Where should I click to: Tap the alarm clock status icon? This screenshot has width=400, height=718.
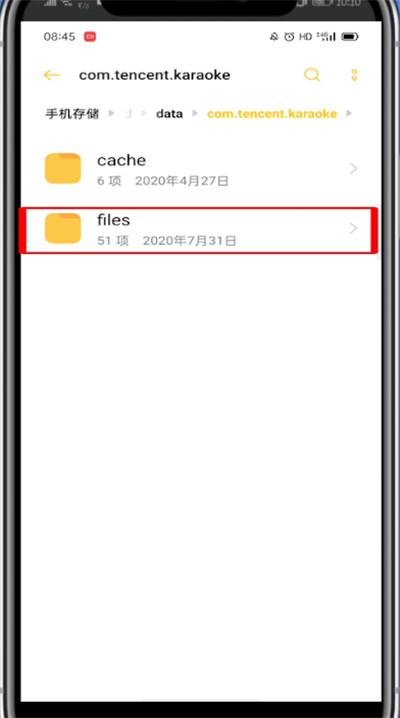pos(289,37)
